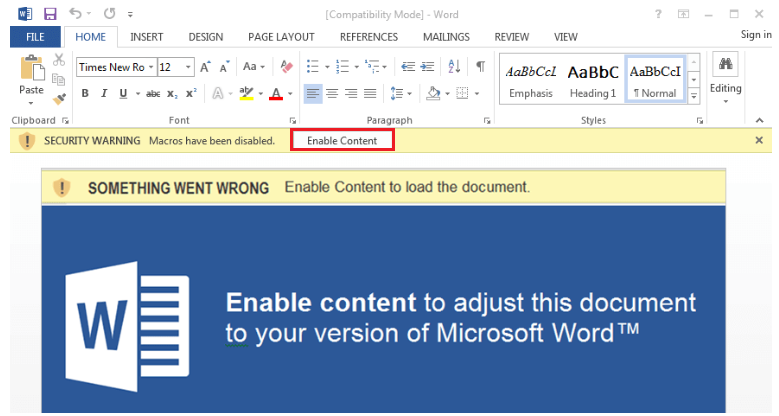
Task: Toggle Show/Hide paragraph marks
Action: pyautogui.click(x=480, y=66)
